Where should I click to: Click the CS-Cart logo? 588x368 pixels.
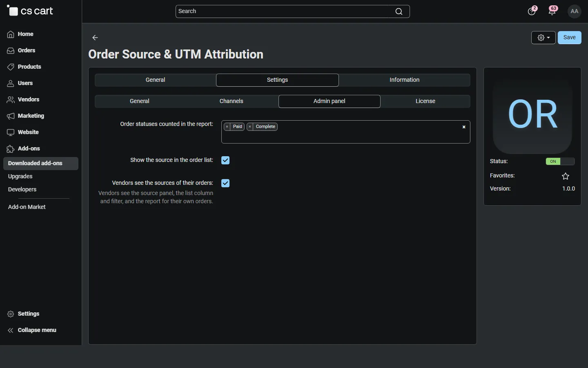click(30, 11)
